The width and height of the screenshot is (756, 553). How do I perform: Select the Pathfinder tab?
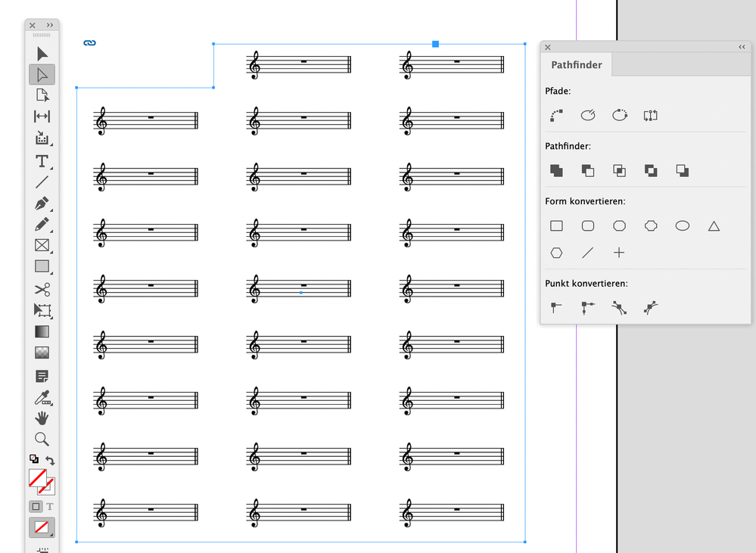(x=577, y=64)
